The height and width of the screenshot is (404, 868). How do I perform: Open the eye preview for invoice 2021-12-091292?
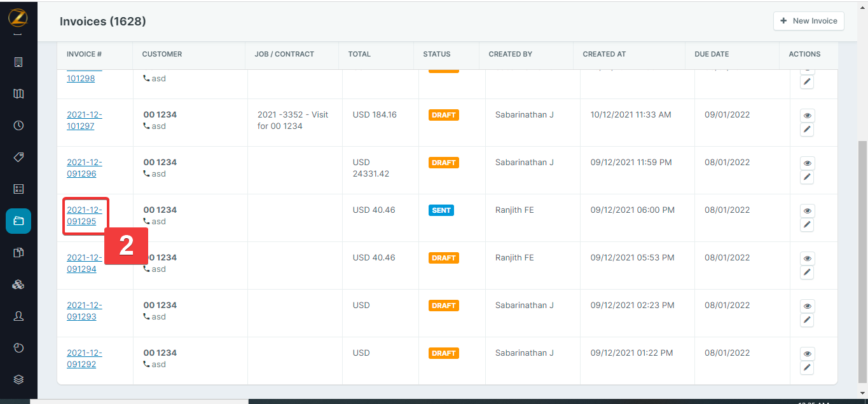click(x=807, y=354)
